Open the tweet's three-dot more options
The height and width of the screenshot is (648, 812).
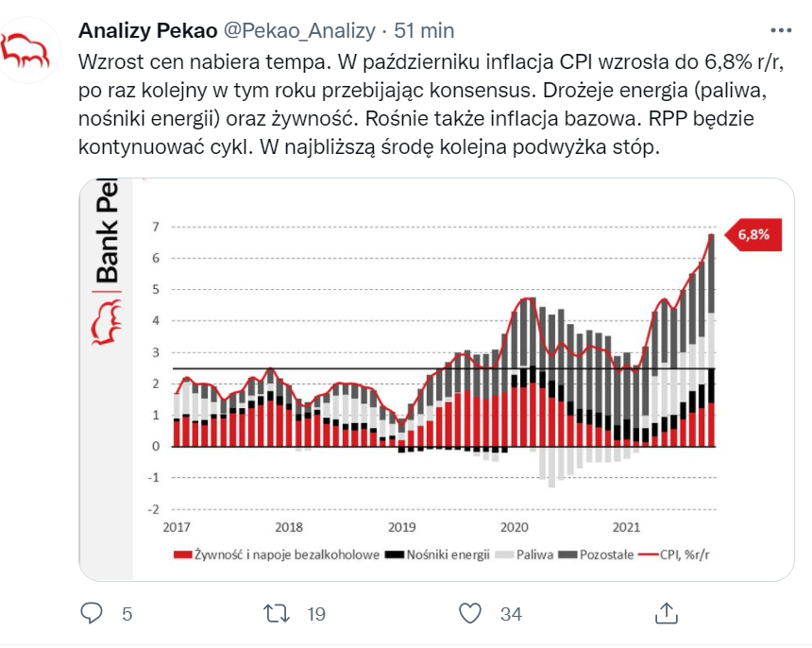pos(782,29)
